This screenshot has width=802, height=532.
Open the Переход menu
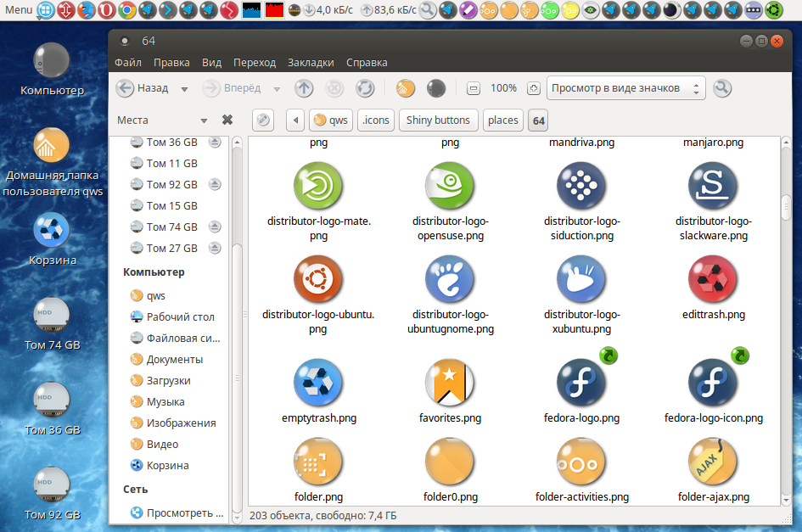[x=255, y=63]
